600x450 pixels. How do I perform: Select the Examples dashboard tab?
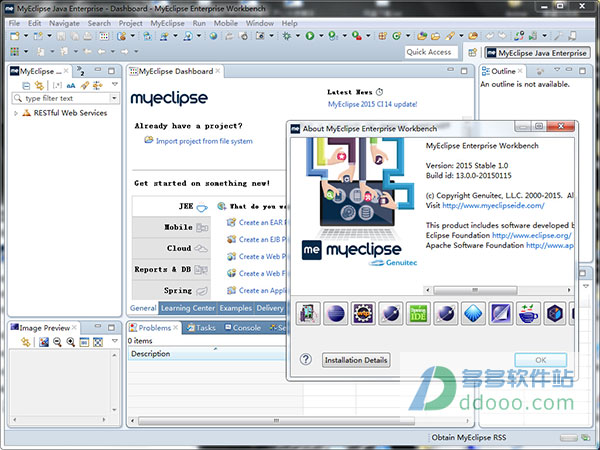236,308
